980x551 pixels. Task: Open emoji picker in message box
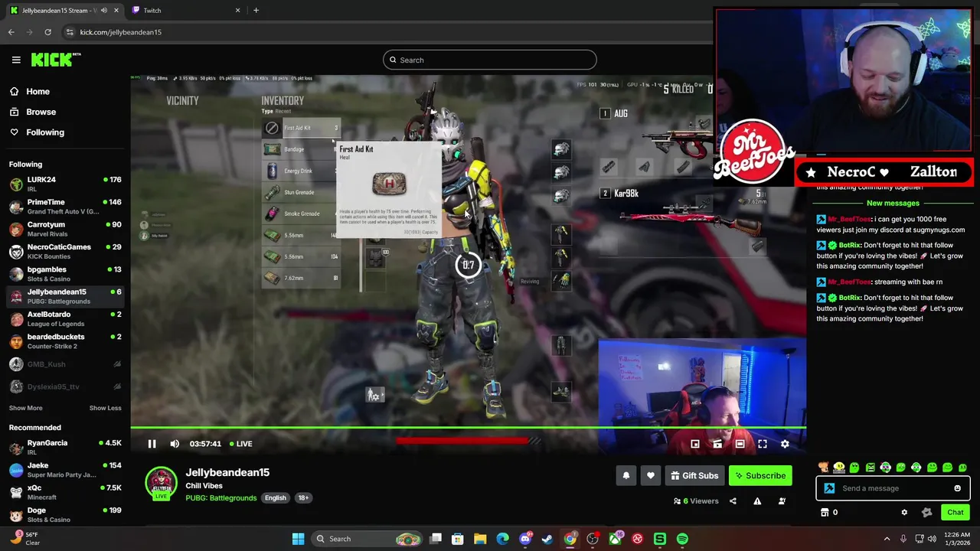pyautogui.click(x=957, y=488)
